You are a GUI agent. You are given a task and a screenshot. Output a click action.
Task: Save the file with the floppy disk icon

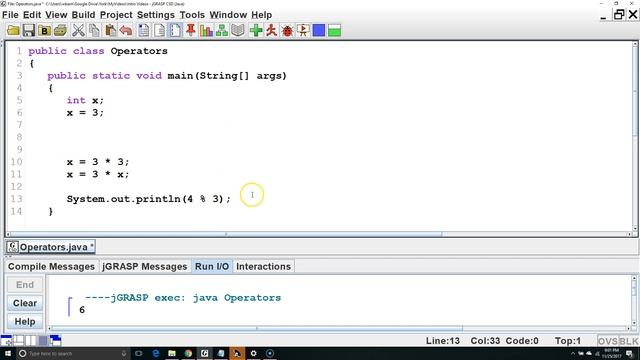[x=29, y=31]
